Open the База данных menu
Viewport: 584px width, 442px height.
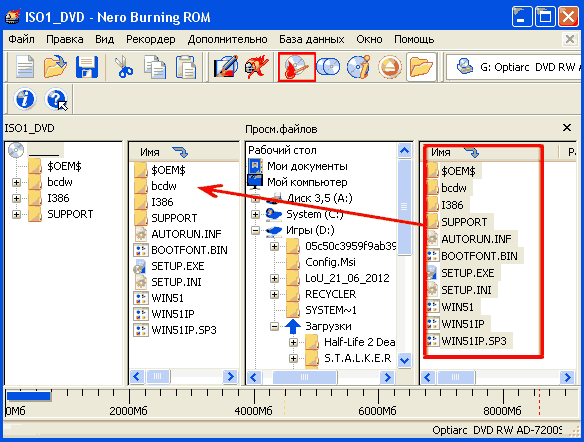[312, 39]
